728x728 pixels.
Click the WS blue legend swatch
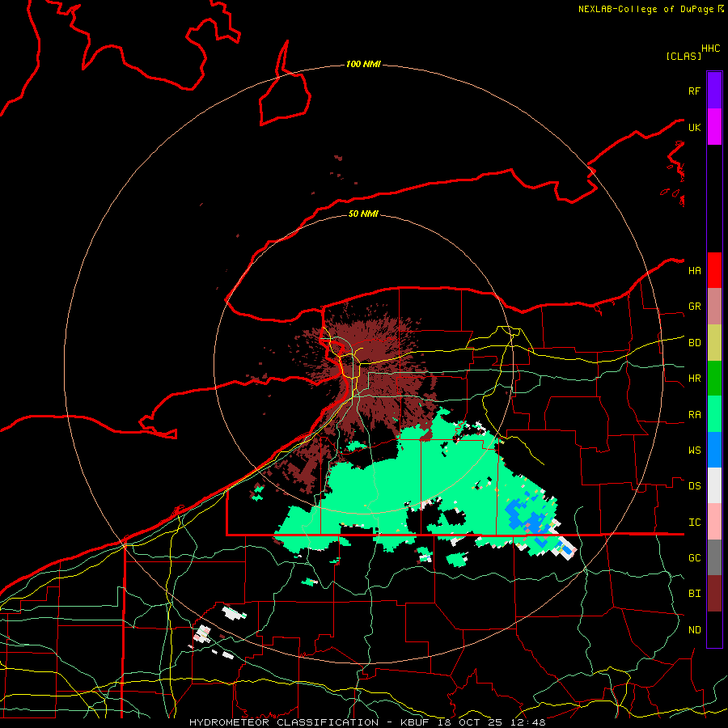click(714, 450)
